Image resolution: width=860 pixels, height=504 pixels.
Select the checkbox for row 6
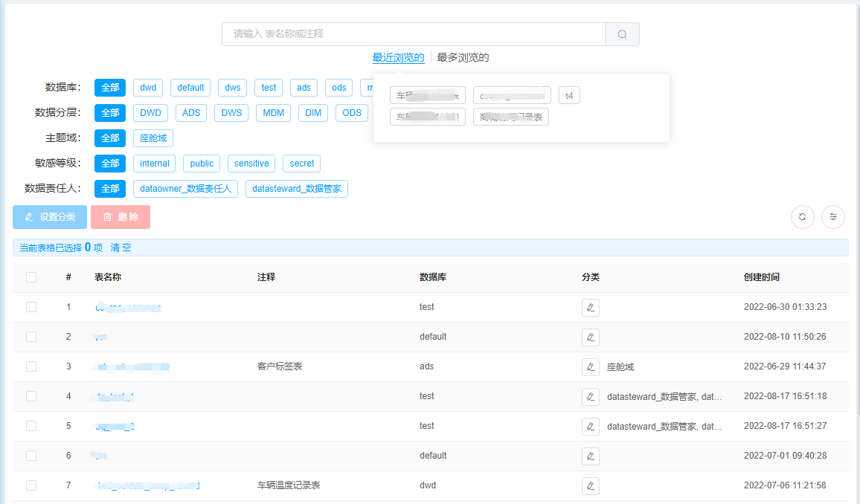coord(31,456)
